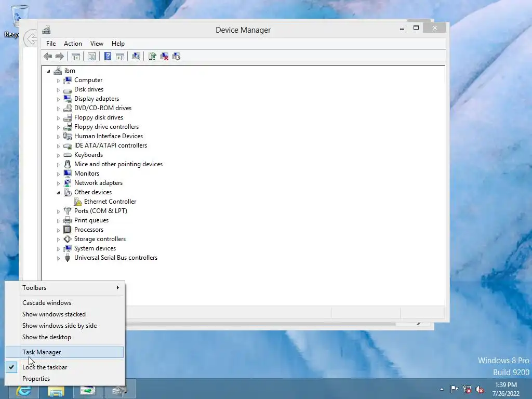This screenshot has height=399, width=532.
Task: Choose Task Manager from context menu
Action: pos(64,352)
